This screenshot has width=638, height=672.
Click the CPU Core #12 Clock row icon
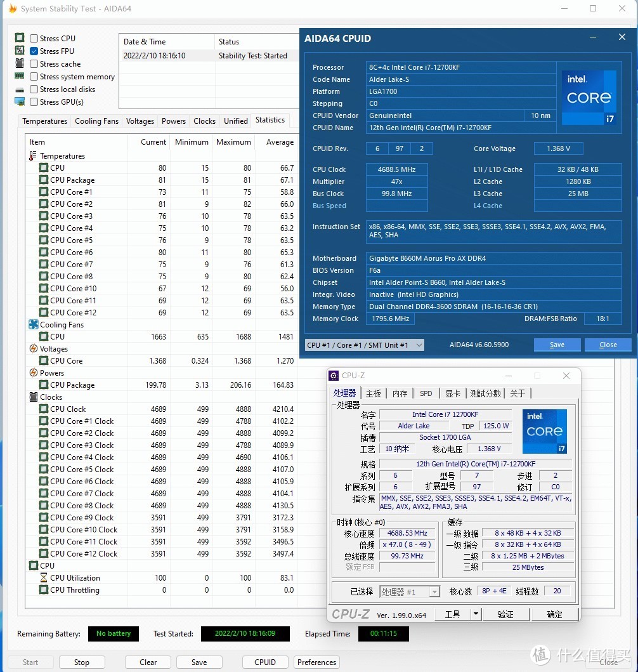click(x=44, y=553)
